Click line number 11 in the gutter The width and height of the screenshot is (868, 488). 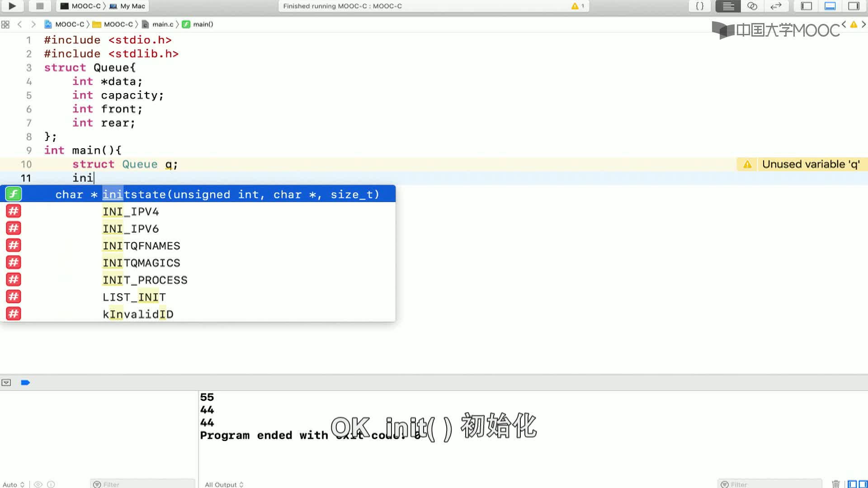[26, 178]
